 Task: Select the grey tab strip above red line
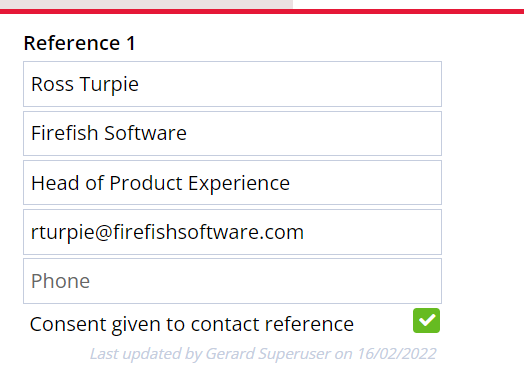point(146,4)
